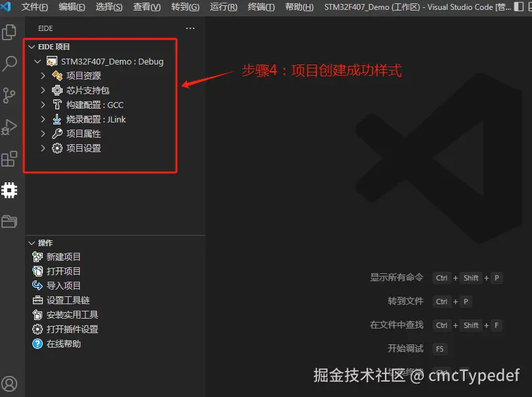Click the download icon for 烧录配置

57,119
